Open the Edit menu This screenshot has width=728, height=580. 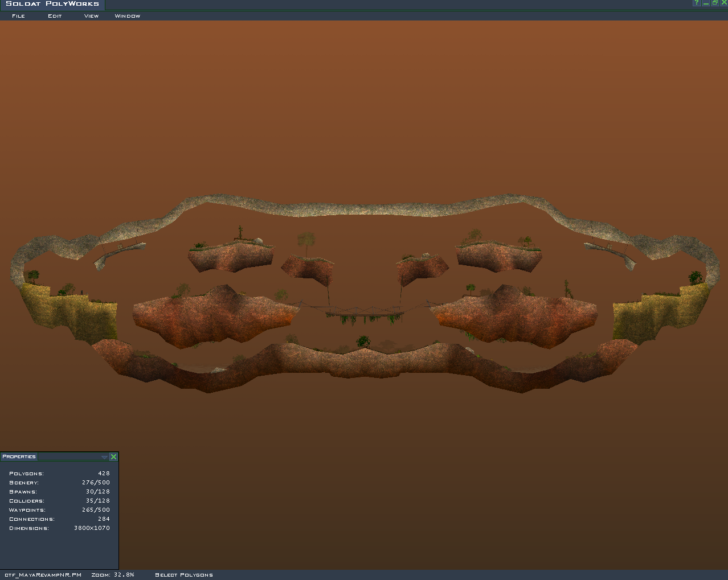55,16
